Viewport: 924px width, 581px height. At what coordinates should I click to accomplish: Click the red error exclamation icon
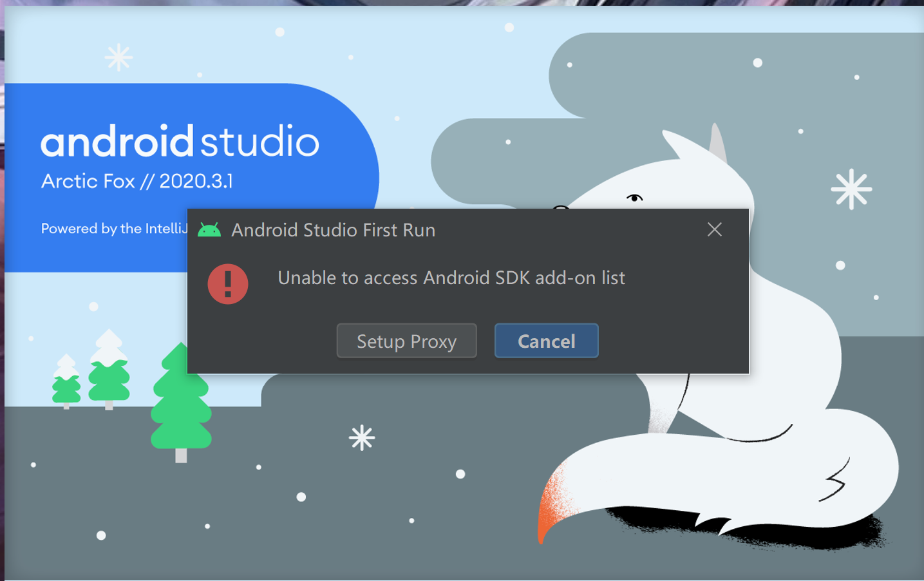(x=228, y=284)
